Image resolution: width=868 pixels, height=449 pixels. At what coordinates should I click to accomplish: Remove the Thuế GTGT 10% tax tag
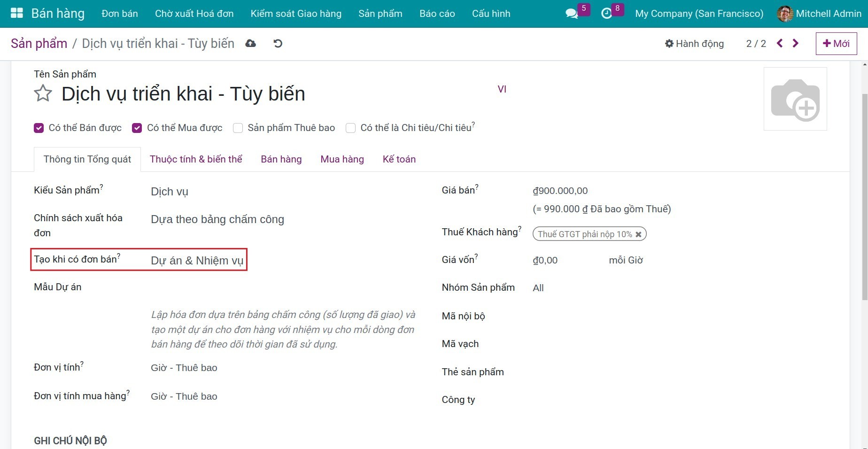coord(638,234)
